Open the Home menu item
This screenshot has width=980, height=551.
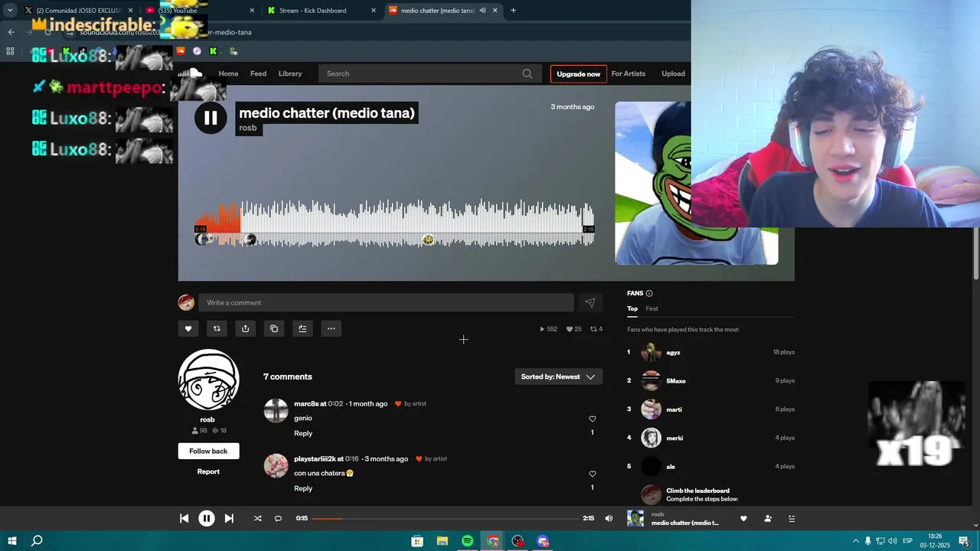[x=228, y=73]
